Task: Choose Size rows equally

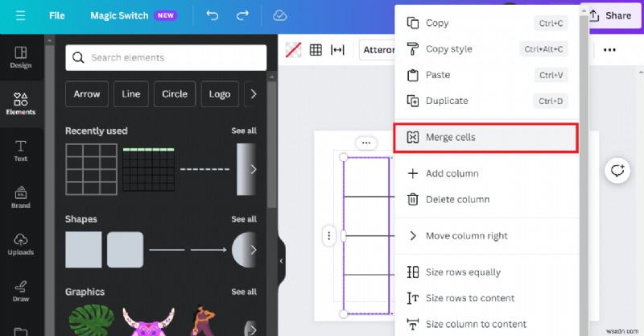Action: tap(487, 272)
